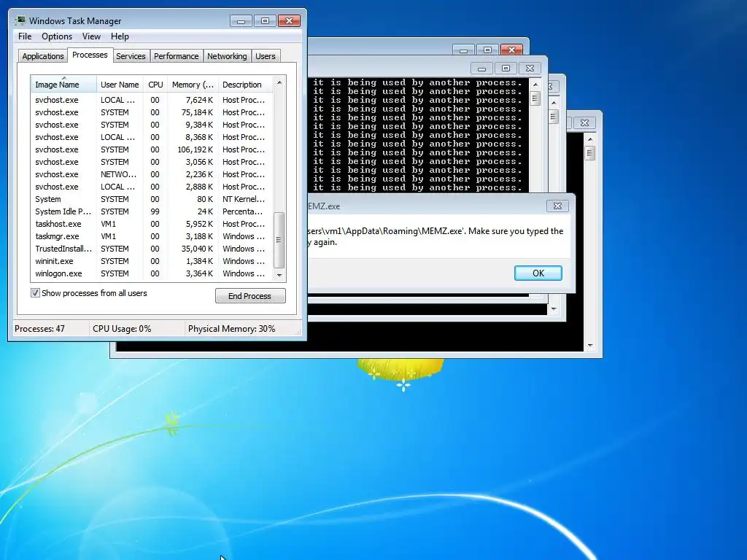Switch to the Networking tab

point(227,56)
